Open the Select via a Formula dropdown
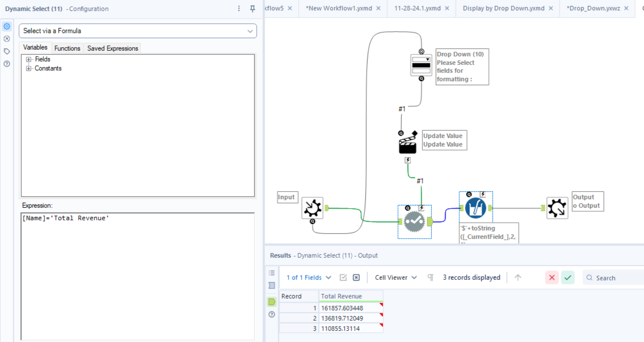Viewport: 644px width, 342px height. tap(250, 30)
